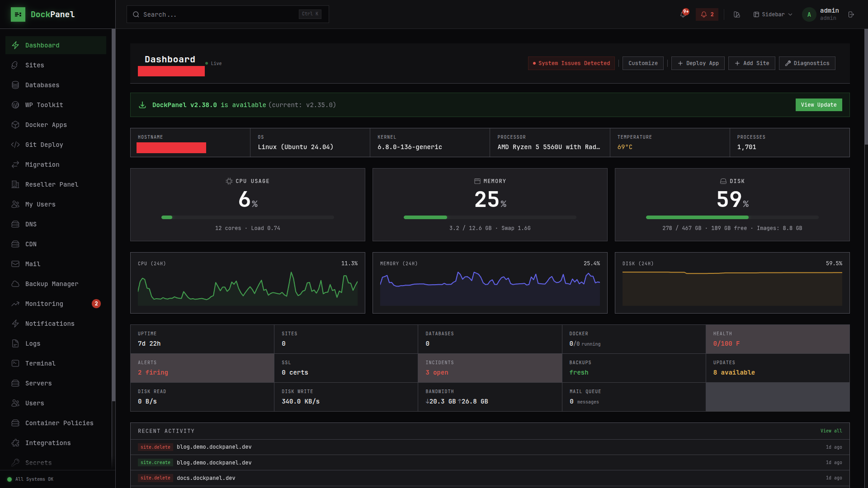Image resolution: width=868 pixels, height=488 pixels.
Task: Click the Disk usage progress bar
Action: pyautogui.click(x=732, y=217)
